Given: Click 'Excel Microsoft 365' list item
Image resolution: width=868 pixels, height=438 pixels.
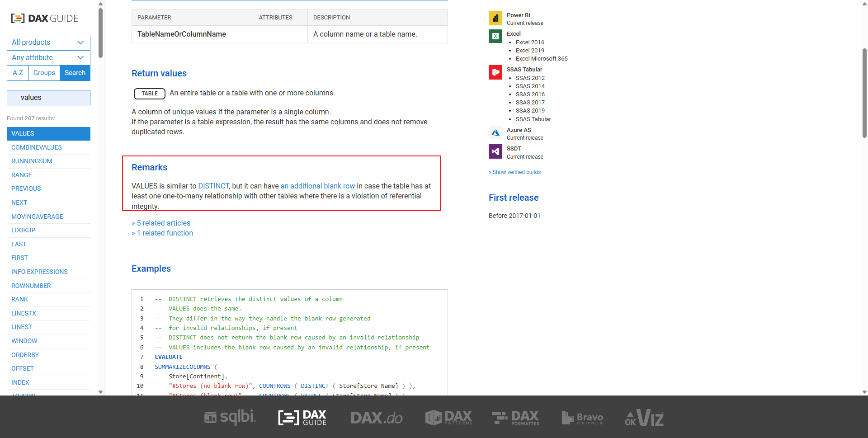Looking at the screenshot, I should (542, 59).
